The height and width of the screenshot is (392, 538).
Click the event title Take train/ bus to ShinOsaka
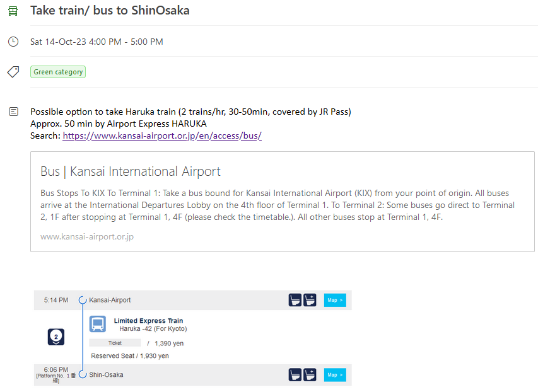110,11
